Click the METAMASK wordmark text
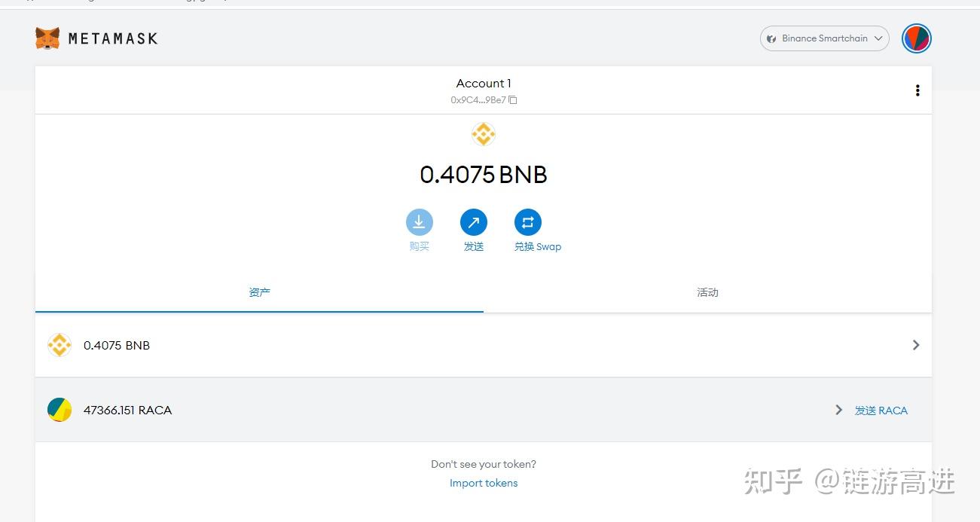This screenshot has height=522, width=980. point(113,38)
